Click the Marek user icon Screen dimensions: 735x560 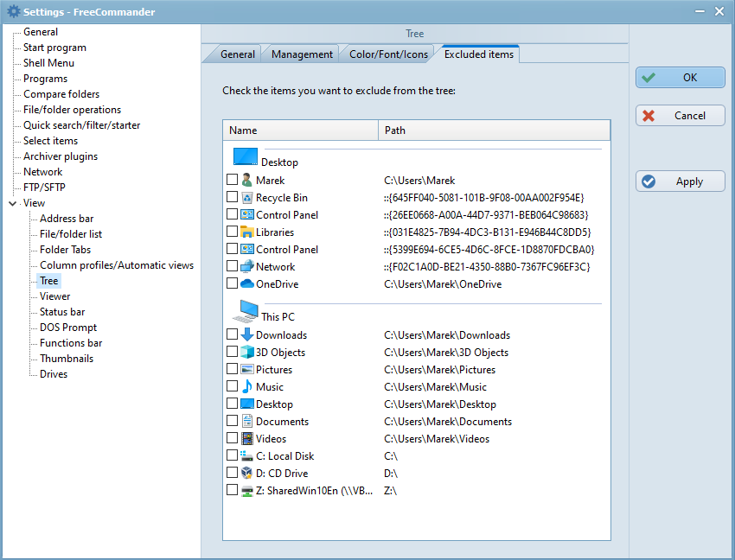pos(247,180)
